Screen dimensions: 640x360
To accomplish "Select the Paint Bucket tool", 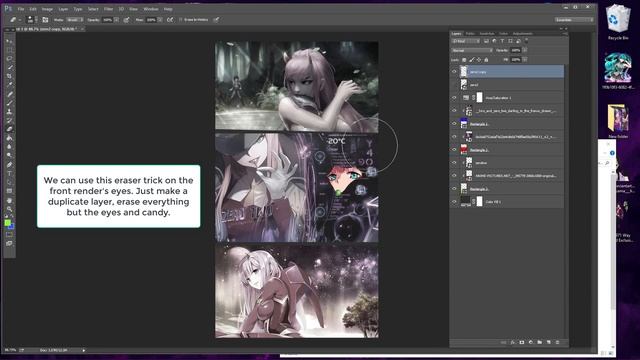I will [x=9, y=138].
